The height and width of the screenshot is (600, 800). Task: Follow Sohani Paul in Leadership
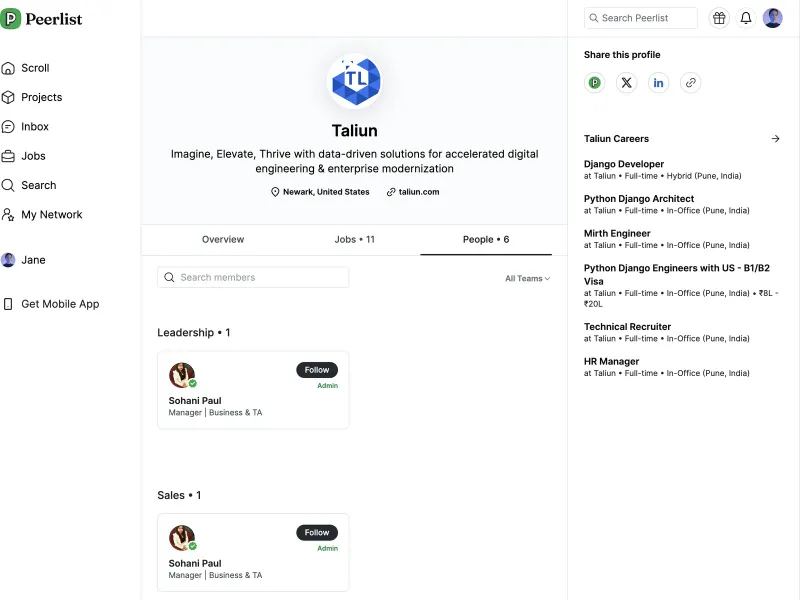pyautogui.click(x=317, y=370)
